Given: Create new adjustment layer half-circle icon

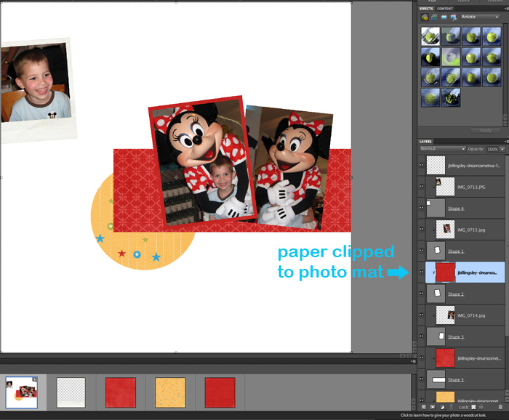Looking at the screenshot, I should click(442, 407).
